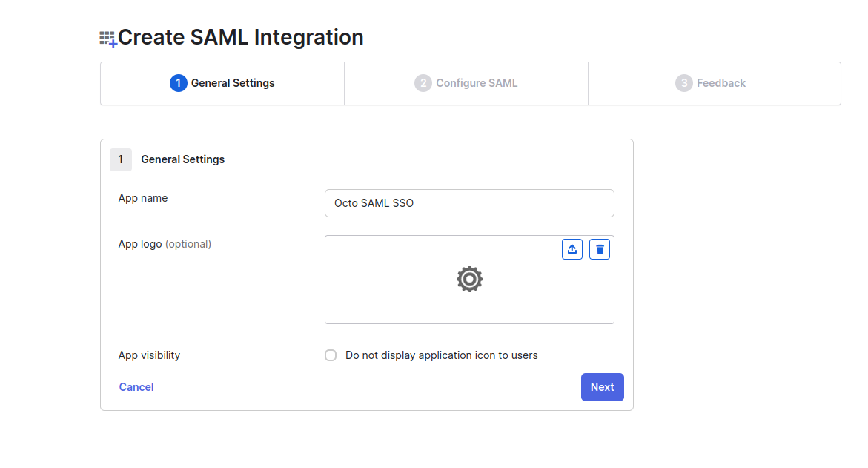
Task: Select the General Settings step tab
Action: 222,83
